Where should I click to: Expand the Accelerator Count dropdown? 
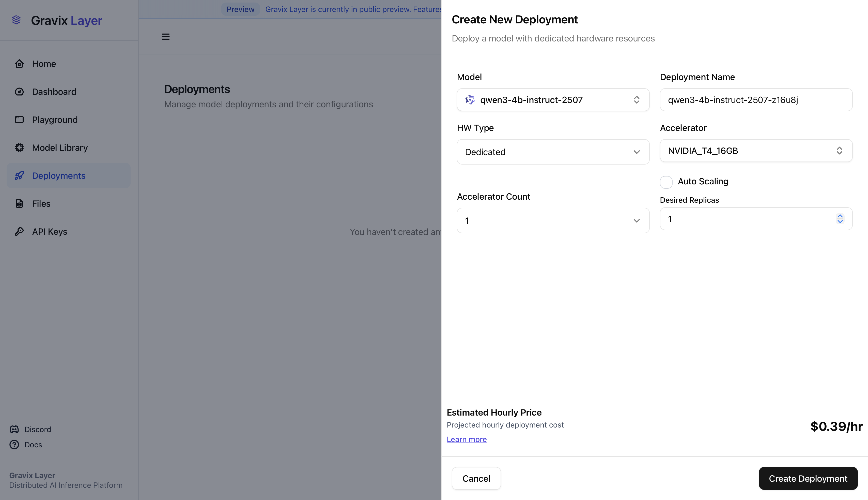(553, 220)
